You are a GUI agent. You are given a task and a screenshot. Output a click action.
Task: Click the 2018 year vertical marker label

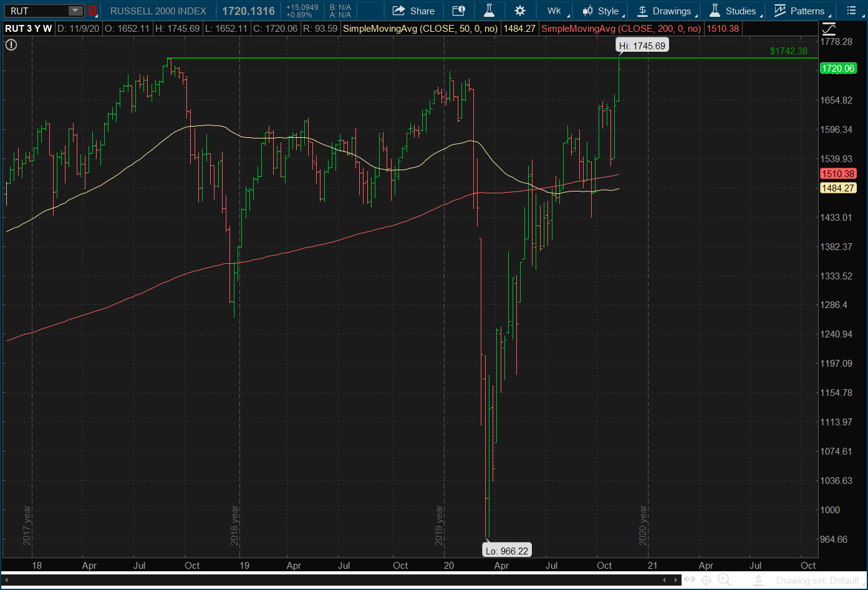(235, 526)
